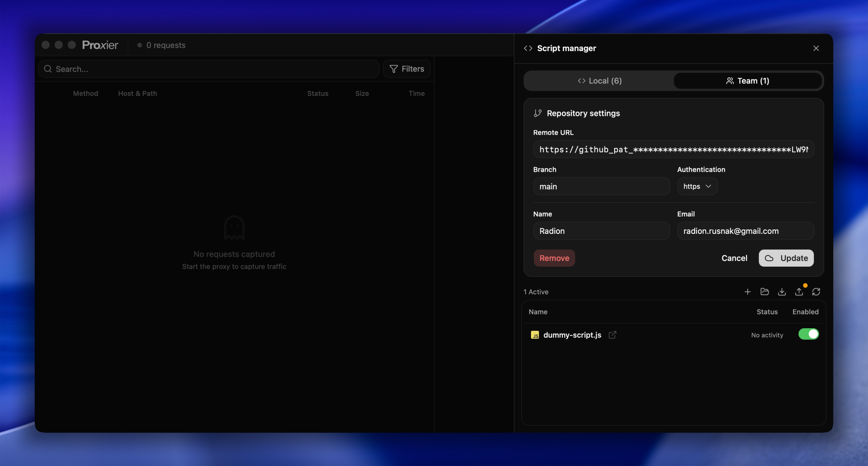Open the Time column header sorting
The width and height of the screenshot is (868, 466).
416,93
